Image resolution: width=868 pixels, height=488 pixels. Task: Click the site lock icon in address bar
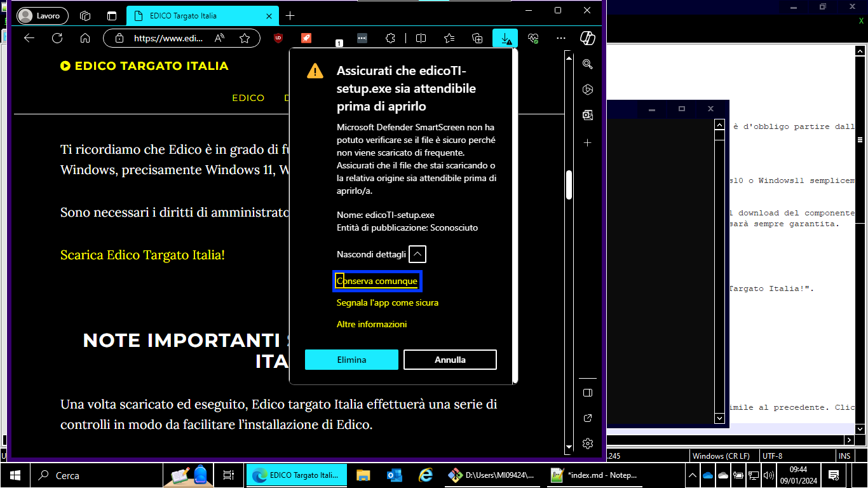pos(119,38)
